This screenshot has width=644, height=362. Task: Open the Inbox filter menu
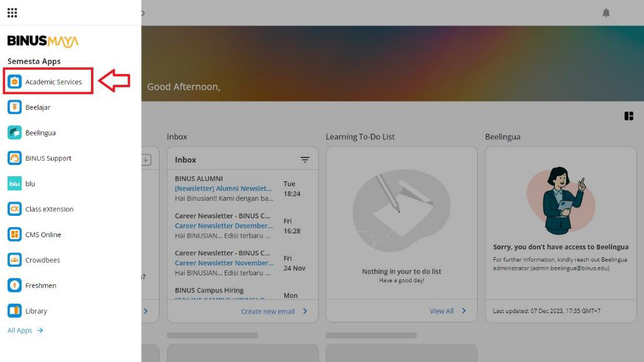(305, 160)
